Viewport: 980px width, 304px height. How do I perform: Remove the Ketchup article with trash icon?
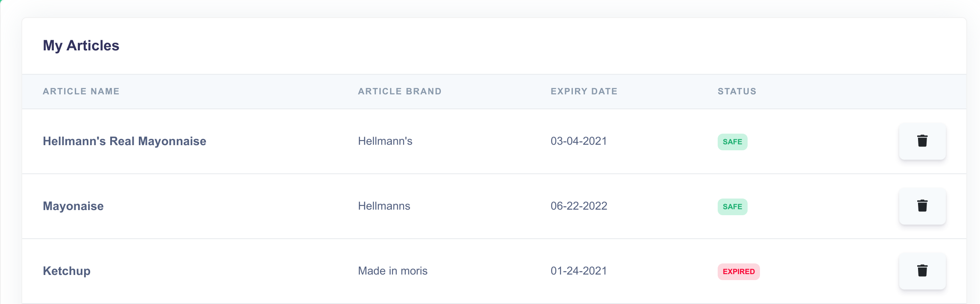(922, 271)
